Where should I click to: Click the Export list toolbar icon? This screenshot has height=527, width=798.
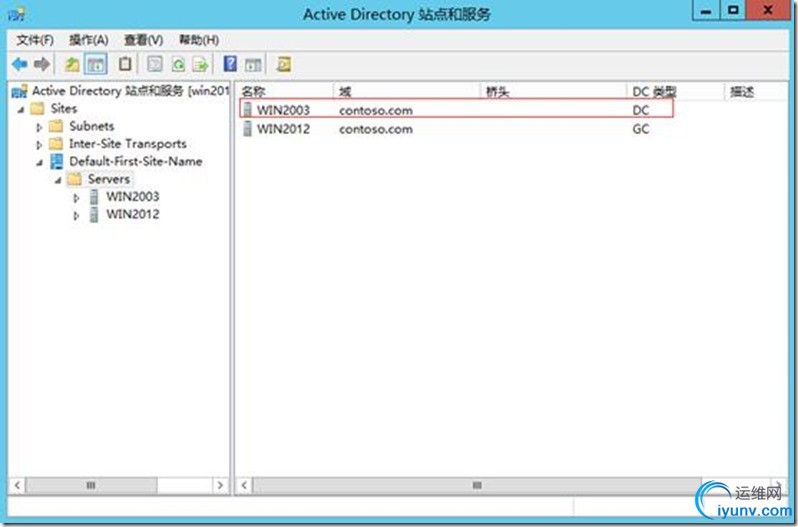click(x=201, y=64)
